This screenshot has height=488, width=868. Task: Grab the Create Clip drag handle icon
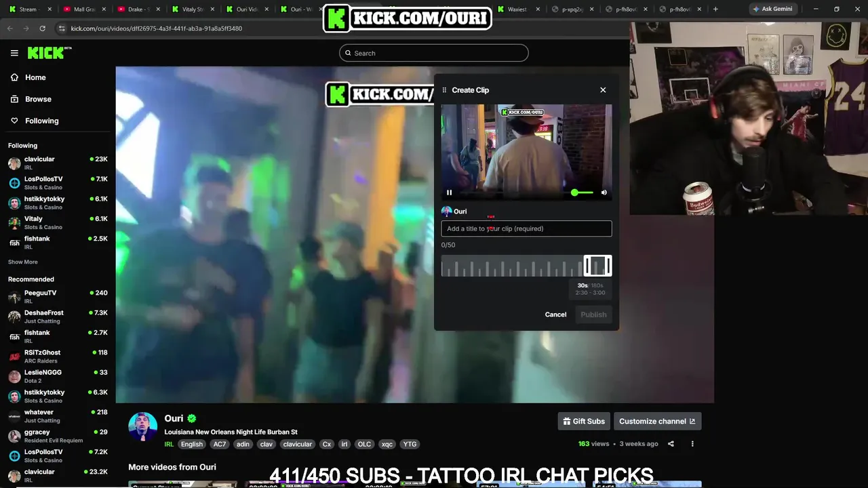(x=445, y=90)
